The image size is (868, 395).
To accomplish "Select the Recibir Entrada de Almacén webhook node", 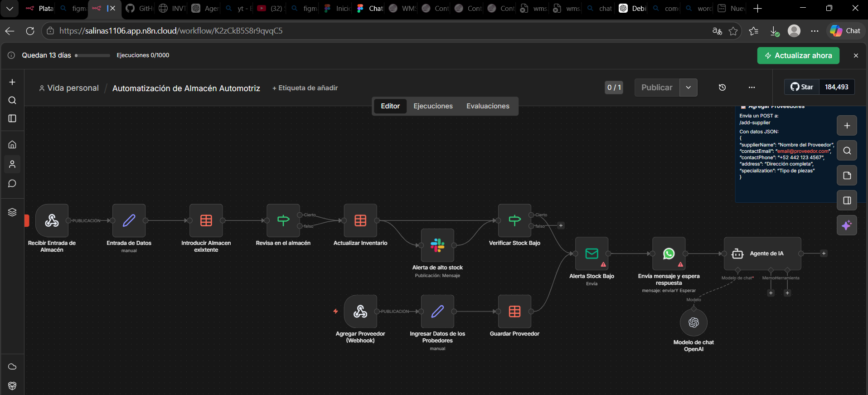I will tap(52, 220).
